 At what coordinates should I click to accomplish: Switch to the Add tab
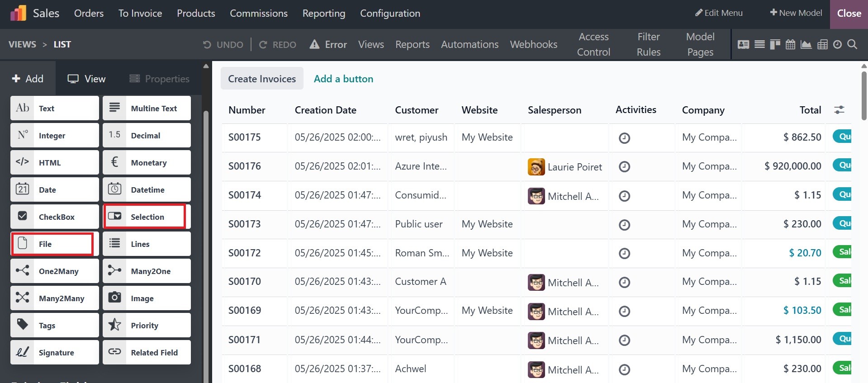coord(28,79)
